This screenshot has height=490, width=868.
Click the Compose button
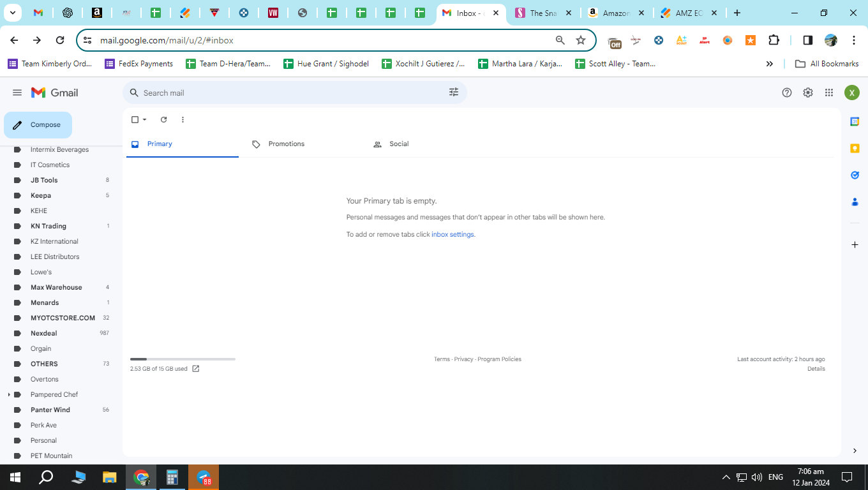(38, 125)
